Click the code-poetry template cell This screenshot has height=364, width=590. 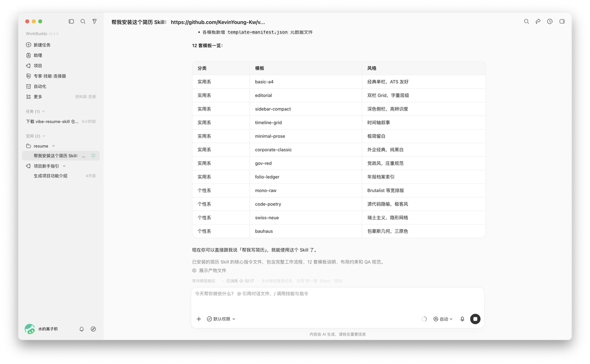(306, 204)
